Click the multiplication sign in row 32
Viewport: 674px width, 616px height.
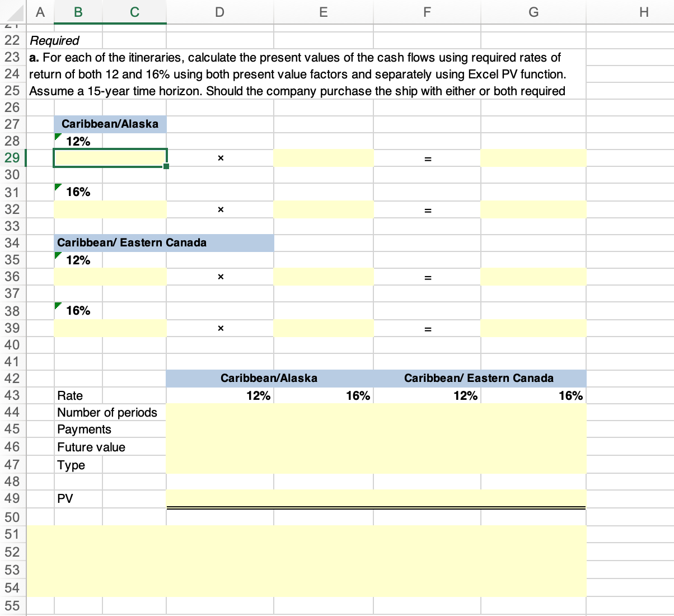220,209
